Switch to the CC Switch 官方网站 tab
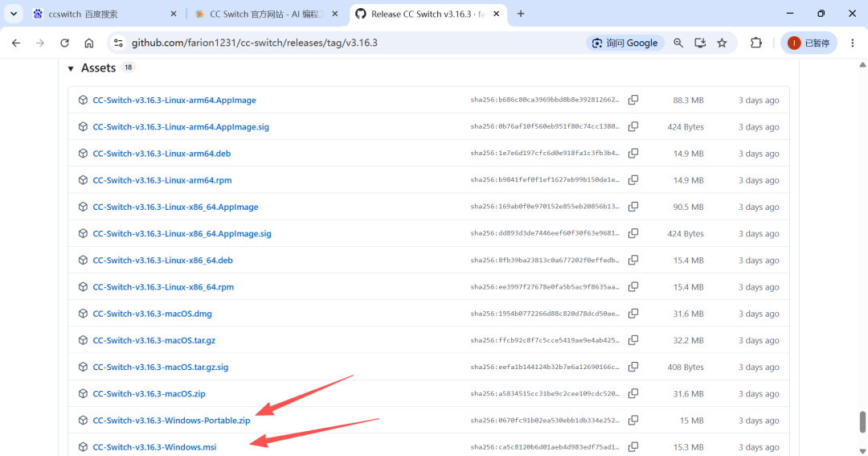Viewport: 868px width, 456px height. [266, 14]
